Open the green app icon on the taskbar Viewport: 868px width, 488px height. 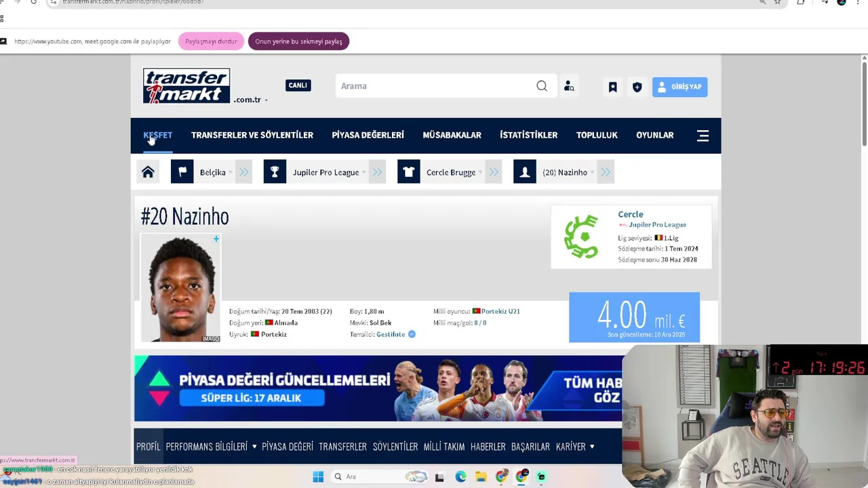pyautogui.click(x=541, y=476)
